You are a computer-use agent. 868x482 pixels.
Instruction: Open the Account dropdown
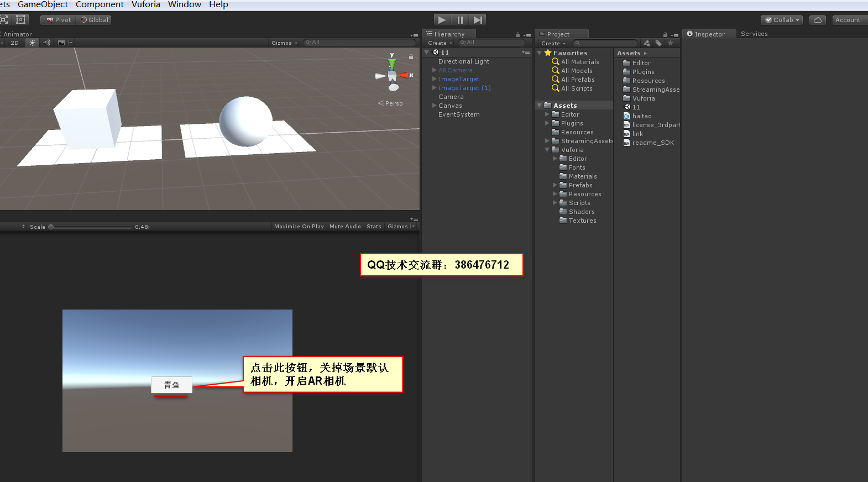point(850,20)
